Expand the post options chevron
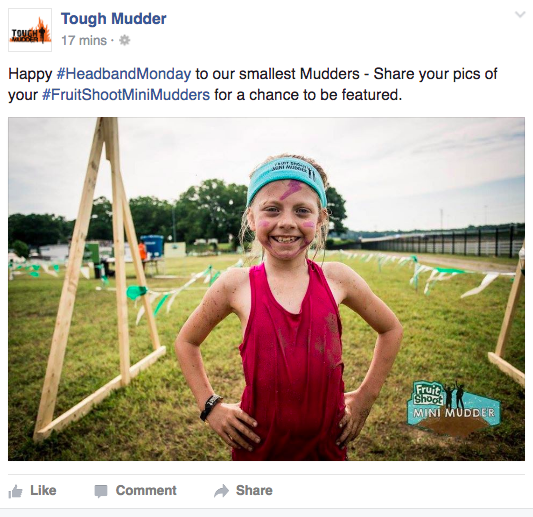Image resolution: width=533 pixels, height=517 pixels. (520, 15)
